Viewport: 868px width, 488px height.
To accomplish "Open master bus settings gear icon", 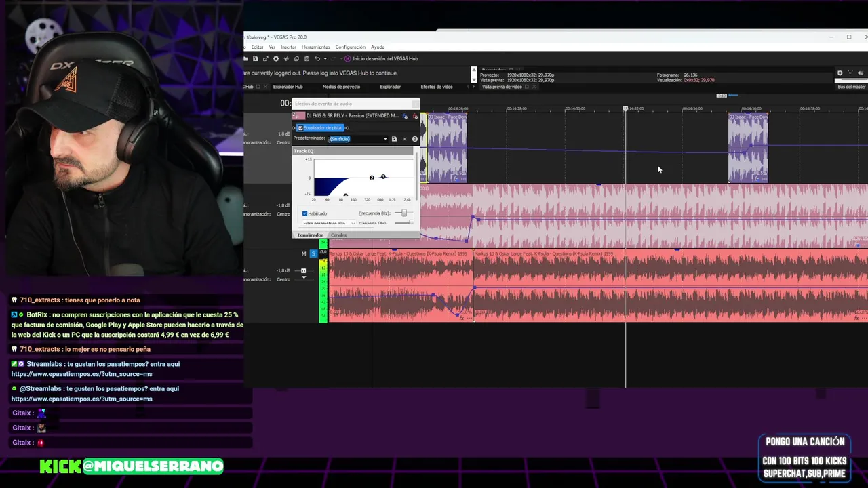I will [840, 73].
